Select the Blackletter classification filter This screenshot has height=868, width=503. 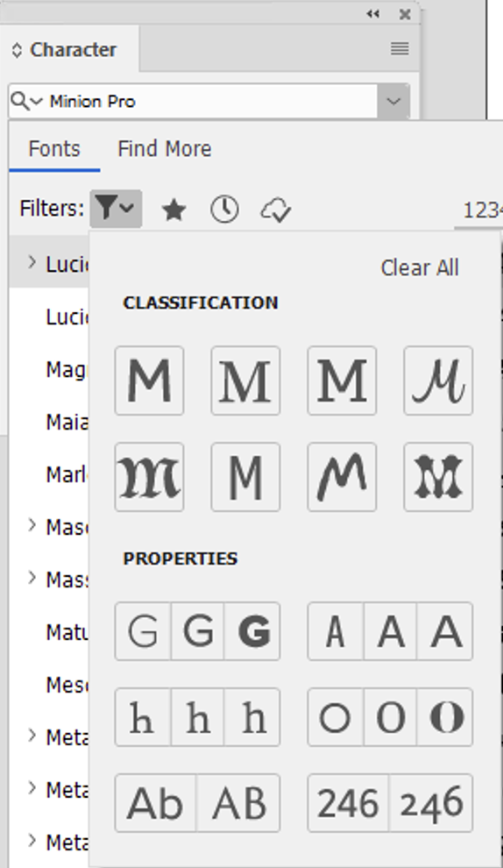coord(149,477)
